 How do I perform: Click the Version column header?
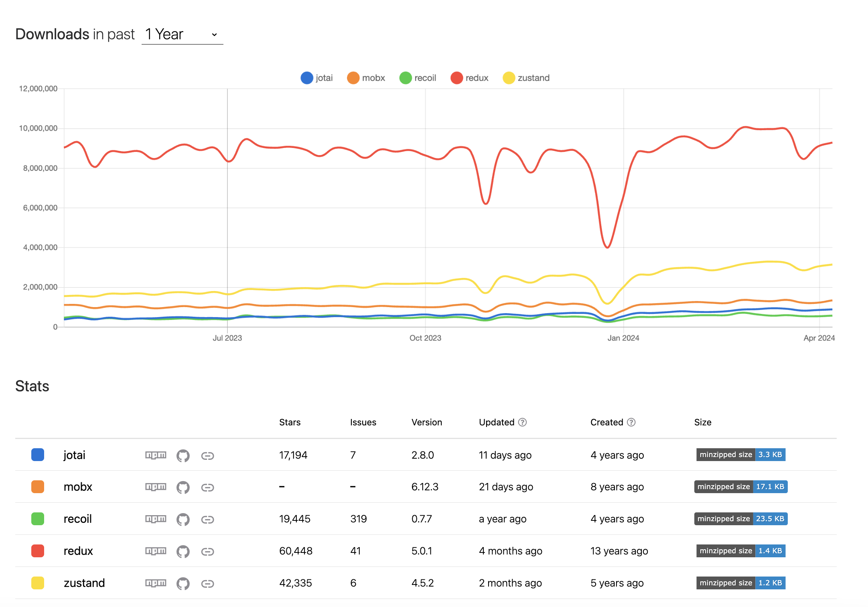427,422
